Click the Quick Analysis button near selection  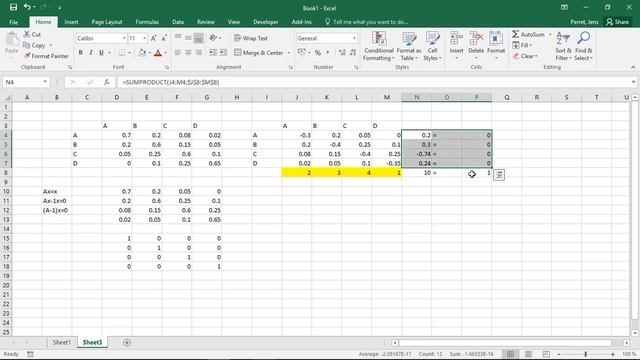[x=499, y=175]
